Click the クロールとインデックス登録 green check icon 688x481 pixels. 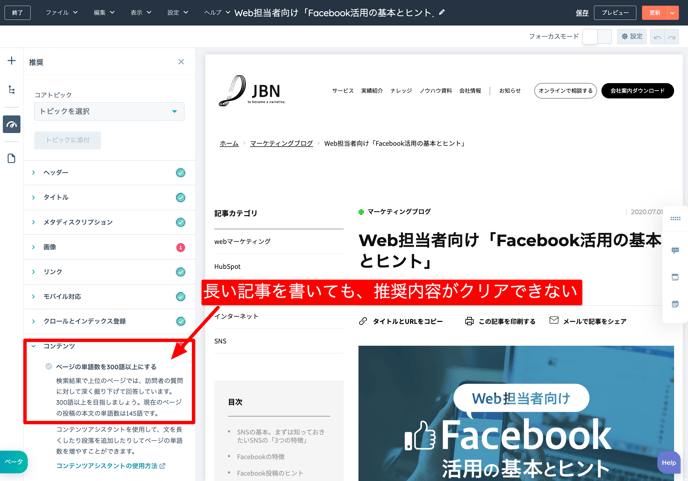[x=180, y=321]
